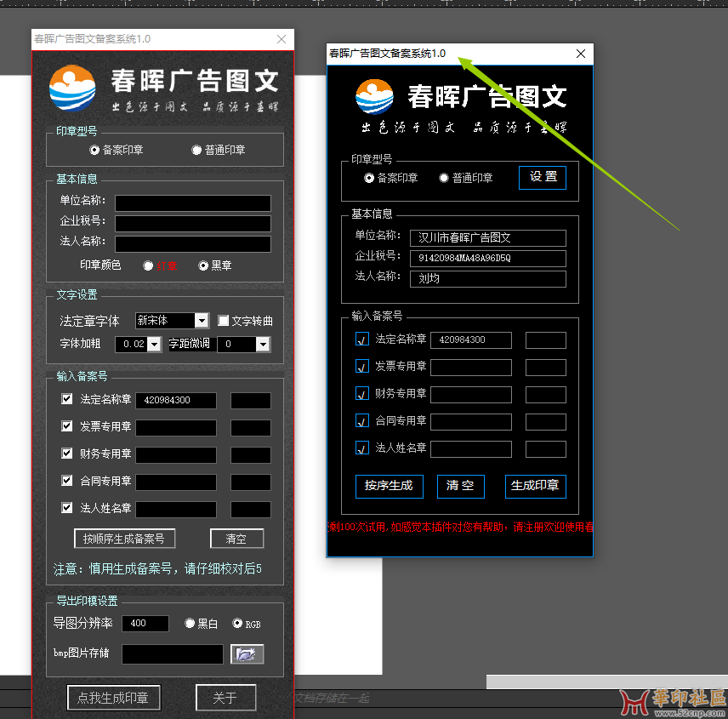Click 财务专用章 number field in left window

point(176,454)
